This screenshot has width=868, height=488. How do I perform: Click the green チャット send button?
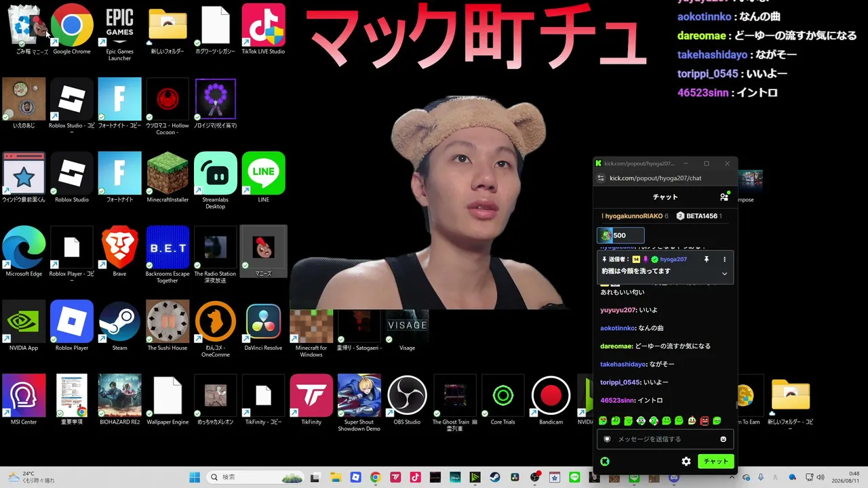point(715,462)
